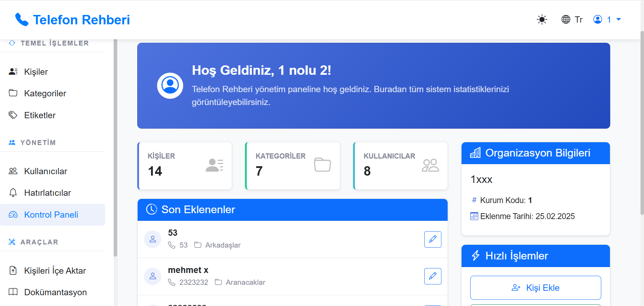Click the Arkadaşlar category label
The width and height of the screenshot is (644, 306).
coord(223,245)
